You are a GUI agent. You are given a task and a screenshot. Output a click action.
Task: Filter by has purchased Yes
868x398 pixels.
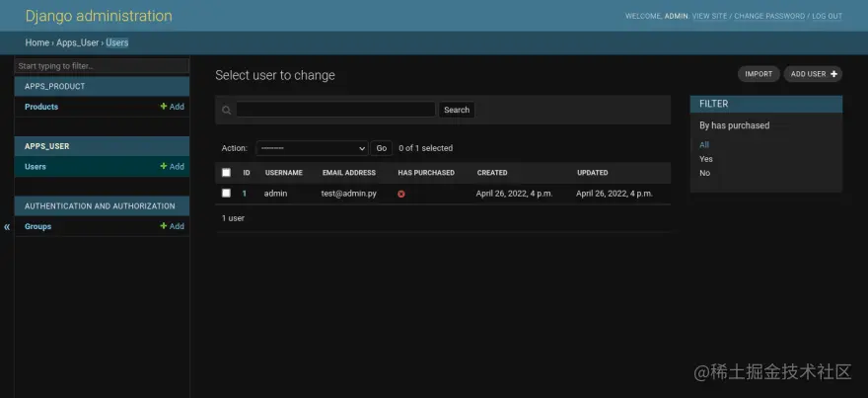(706, 159)
